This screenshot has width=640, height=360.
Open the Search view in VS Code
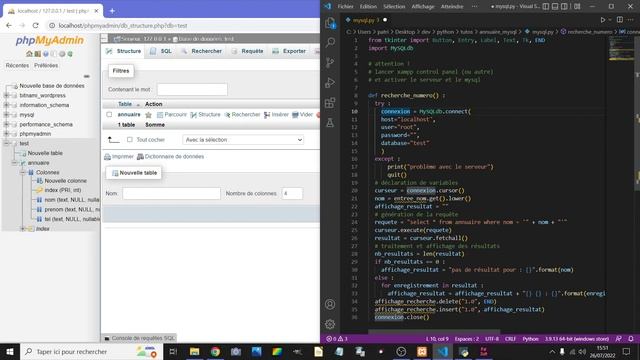tap(330, 42)
